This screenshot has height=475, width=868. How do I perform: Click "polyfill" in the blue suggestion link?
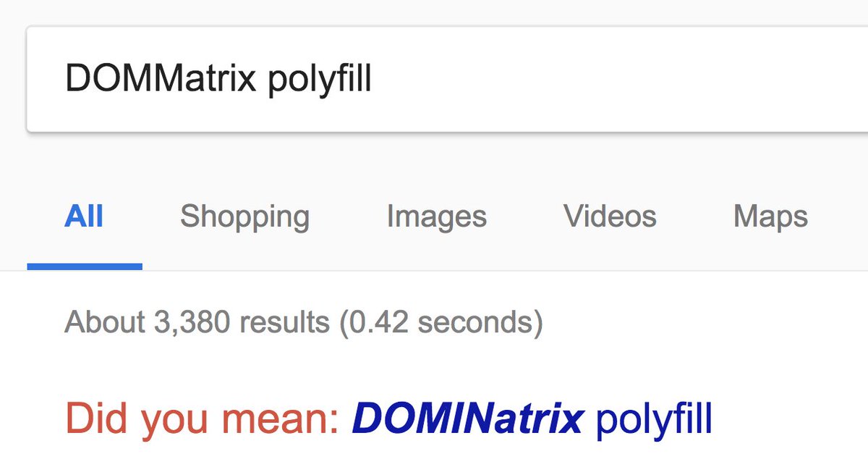(x=654, y=419)
